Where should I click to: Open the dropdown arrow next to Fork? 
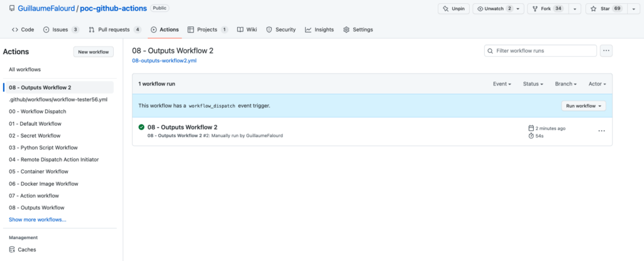pos(575,9)
